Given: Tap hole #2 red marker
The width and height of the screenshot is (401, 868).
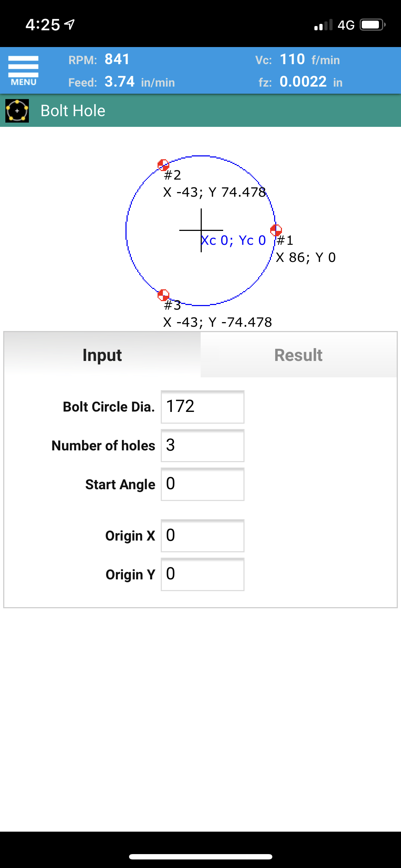Looking at the screenshot, I should coord(163,165).
